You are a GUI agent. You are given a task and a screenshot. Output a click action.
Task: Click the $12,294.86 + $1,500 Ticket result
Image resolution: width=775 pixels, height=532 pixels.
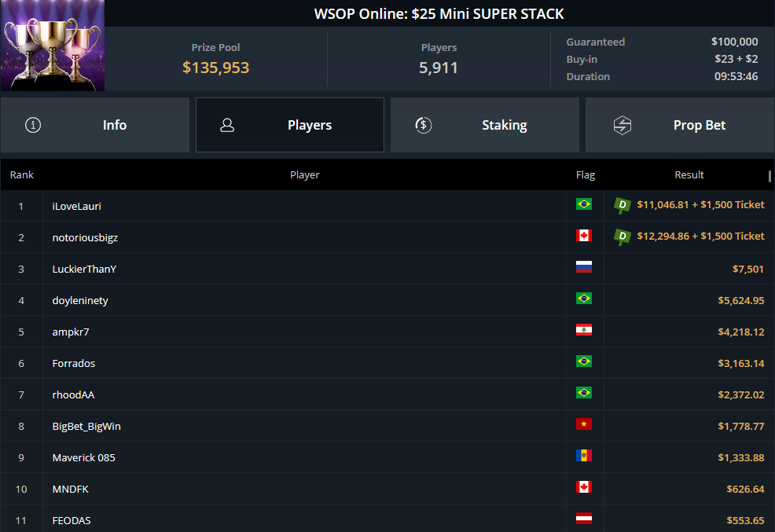[x=700, y=237]
